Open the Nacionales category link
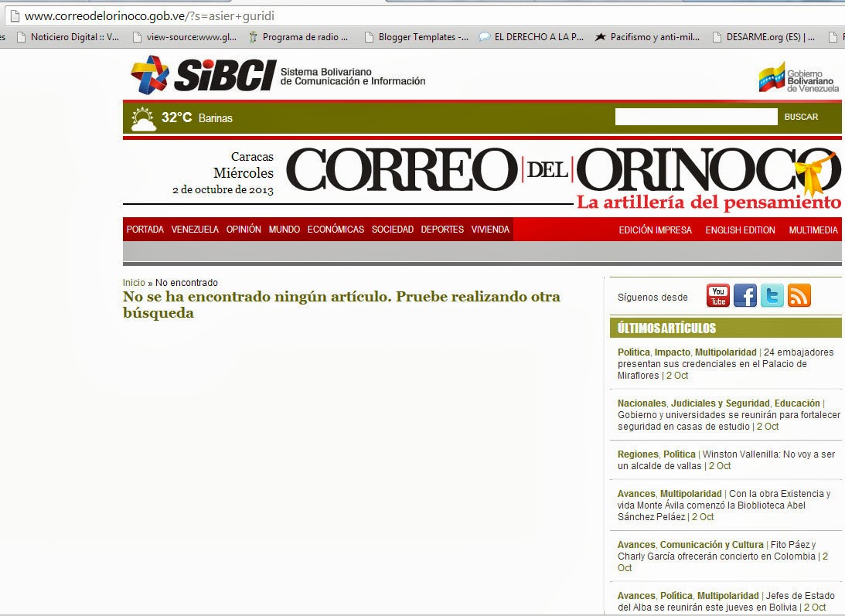The image size is (845, 616). (642, 403)
